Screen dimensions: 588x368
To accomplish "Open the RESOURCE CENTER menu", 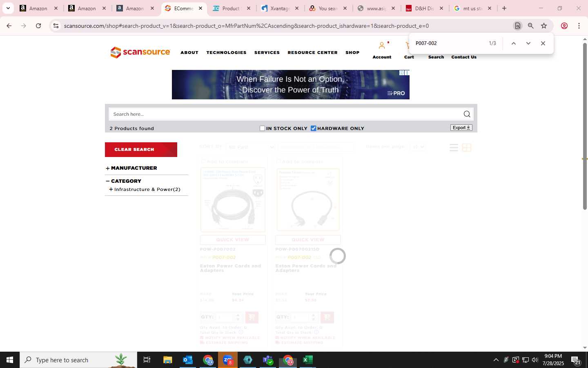I will [x=312, y=52].
